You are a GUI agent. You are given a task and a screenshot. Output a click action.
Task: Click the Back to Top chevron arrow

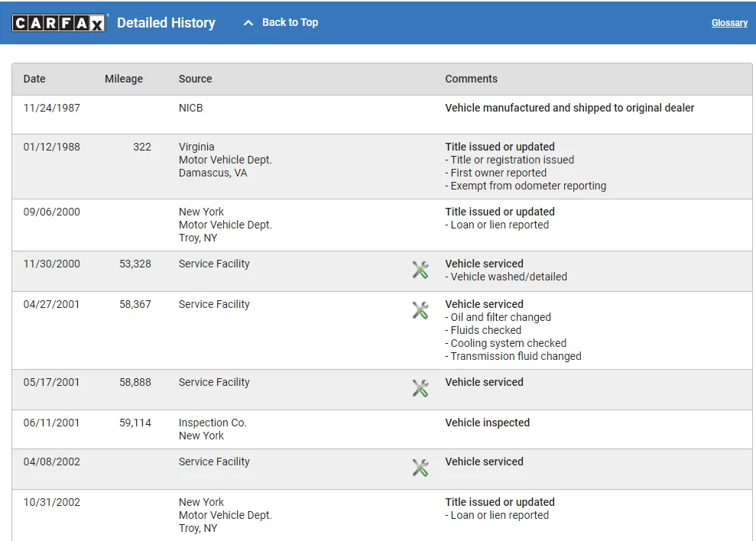pyautogui.click(x=248, y=23)
